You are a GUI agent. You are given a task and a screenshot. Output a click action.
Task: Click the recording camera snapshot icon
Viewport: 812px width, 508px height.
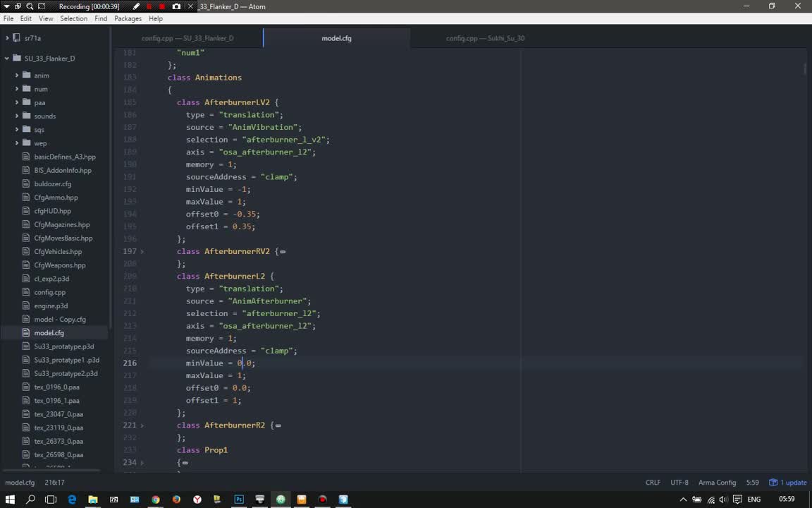click(x=176, y=6)
